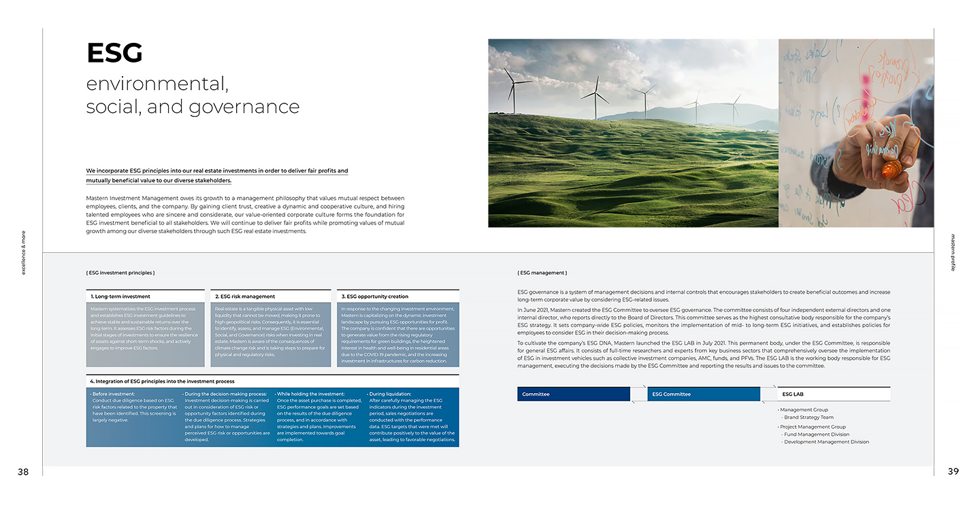
Task: Select the "Fund Management Division" sub-item
Action: tap(815, 435)
